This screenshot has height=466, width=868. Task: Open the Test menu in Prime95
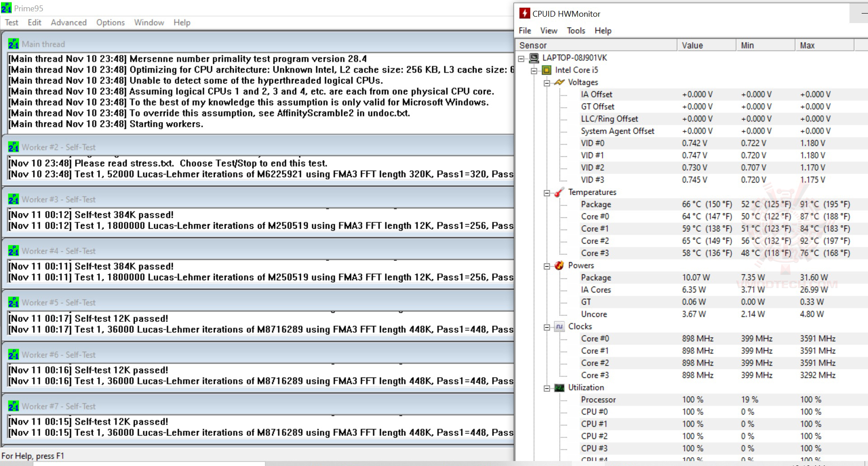pos(12,23)
